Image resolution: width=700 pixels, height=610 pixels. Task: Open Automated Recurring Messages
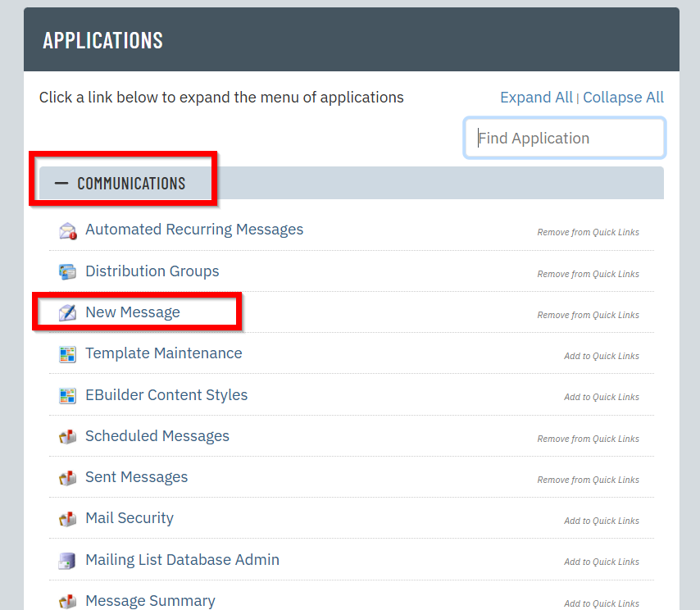pos(194,230)
